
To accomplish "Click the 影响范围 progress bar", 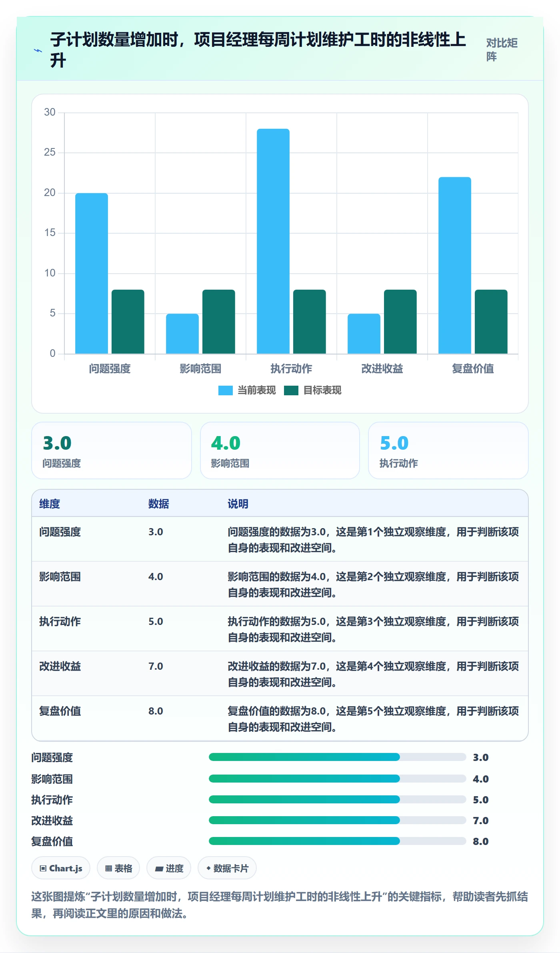I will click(x=338, y=779).
